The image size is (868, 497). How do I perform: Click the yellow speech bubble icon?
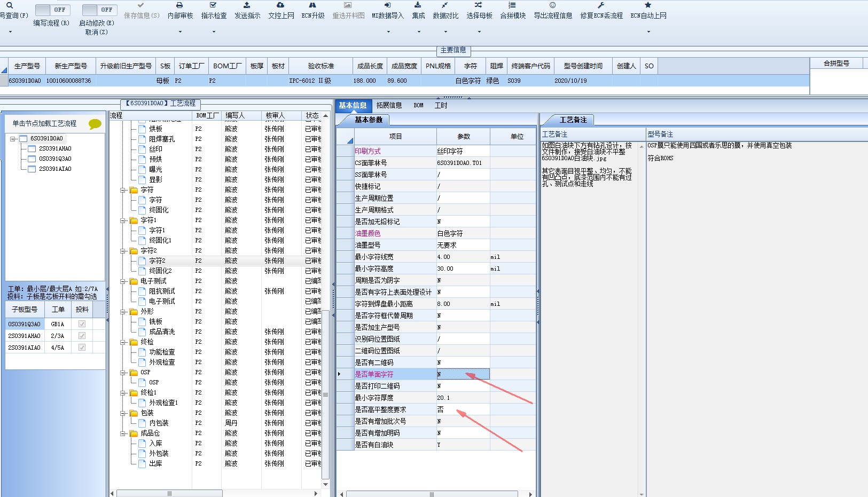95,124
